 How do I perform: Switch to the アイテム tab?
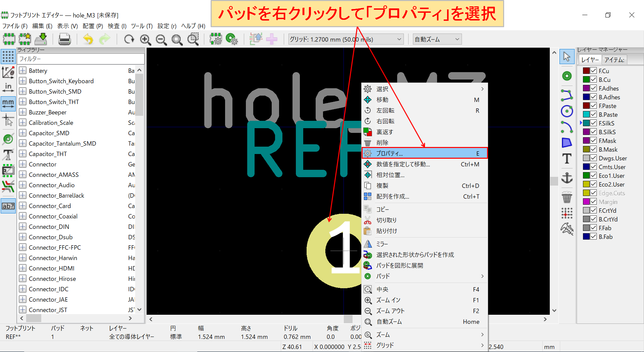pyautogui.click(x=615, y=59)
